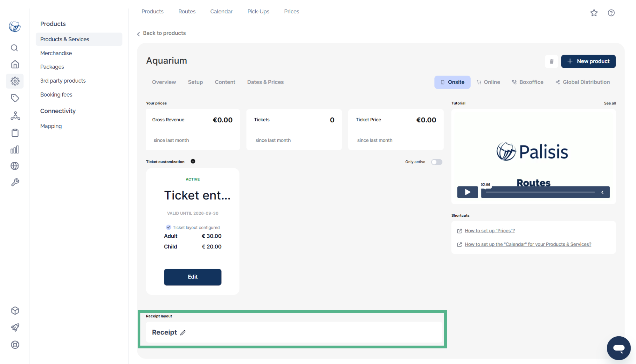
Task: Open the bar chart reports icon
Action: pyautogui.click(x=15, y=150)
